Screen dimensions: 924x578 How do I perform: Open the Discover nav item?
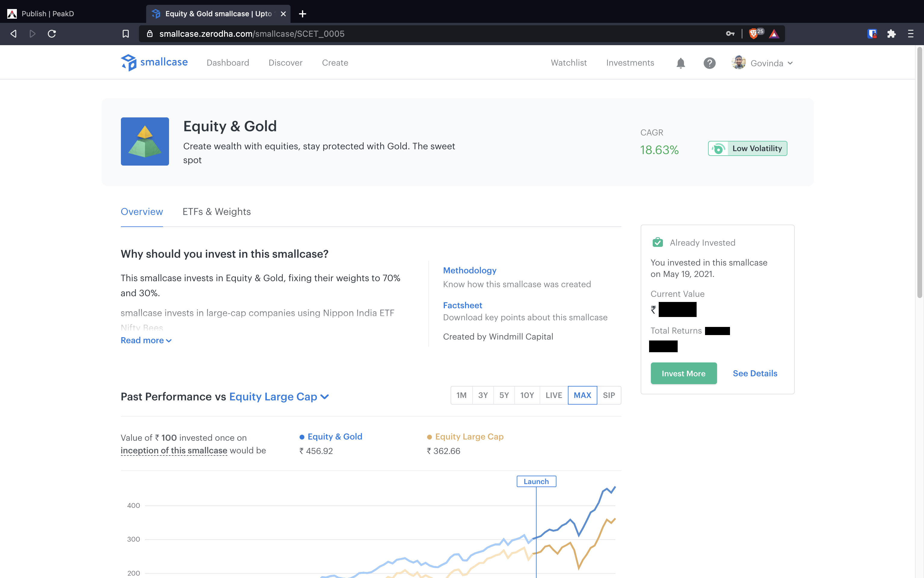(285, 63)
